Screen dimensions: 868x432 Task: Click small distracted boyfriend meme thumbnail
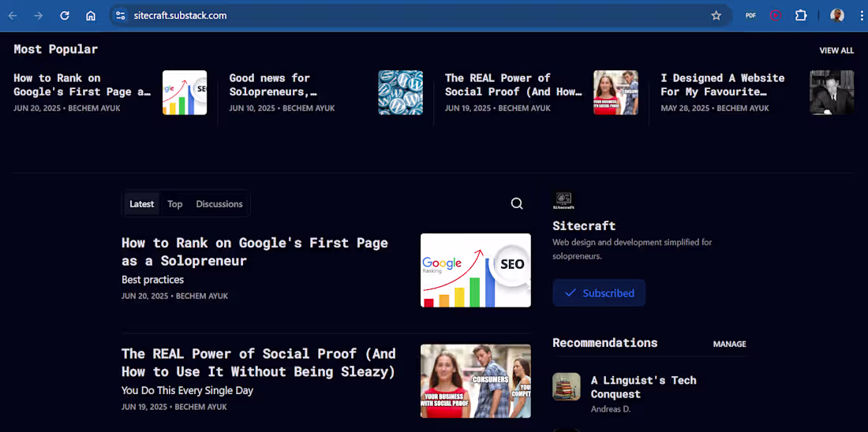click(x=615, y=92)
